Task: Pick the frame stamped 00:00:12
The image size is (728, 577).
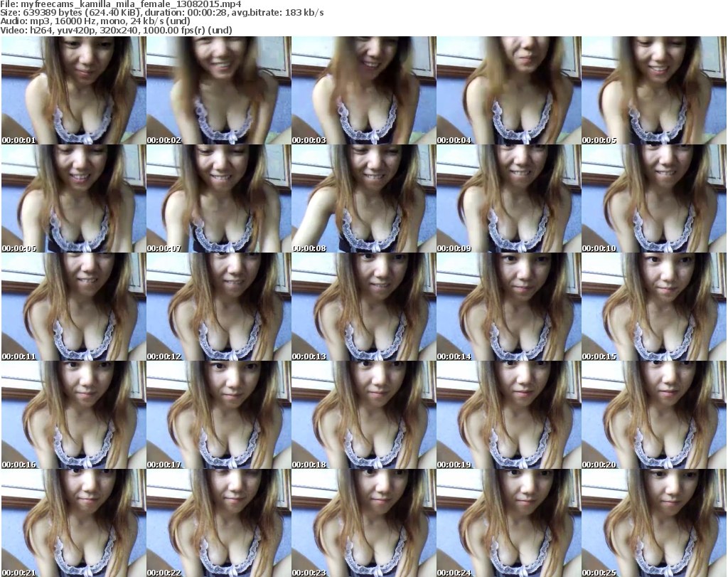Action: click(x=219, y=307)
